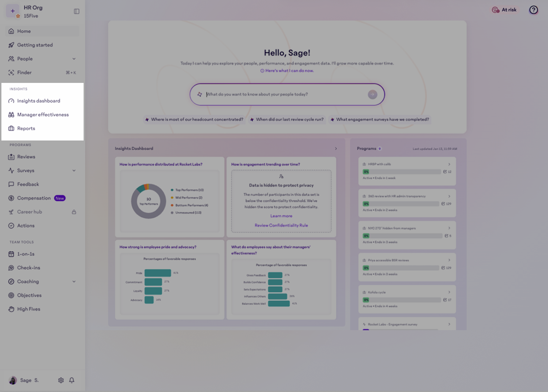Click the people question input field

coord(285,94)
